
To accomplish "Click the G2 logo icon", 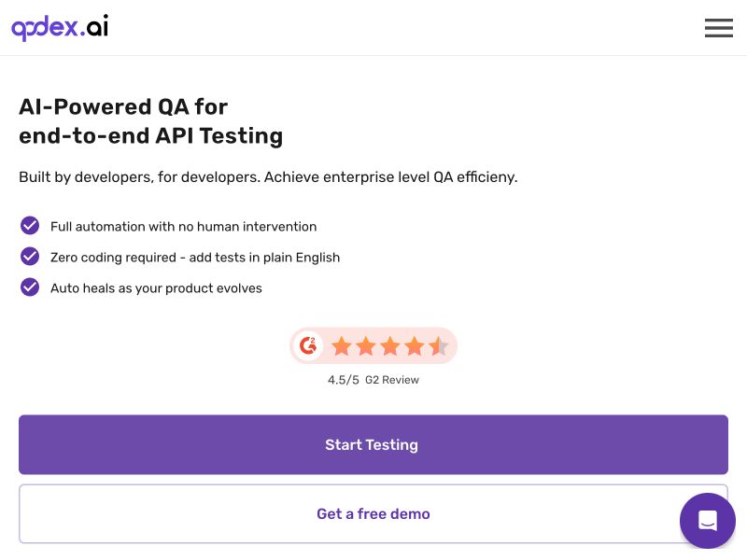I will [308, 345].
